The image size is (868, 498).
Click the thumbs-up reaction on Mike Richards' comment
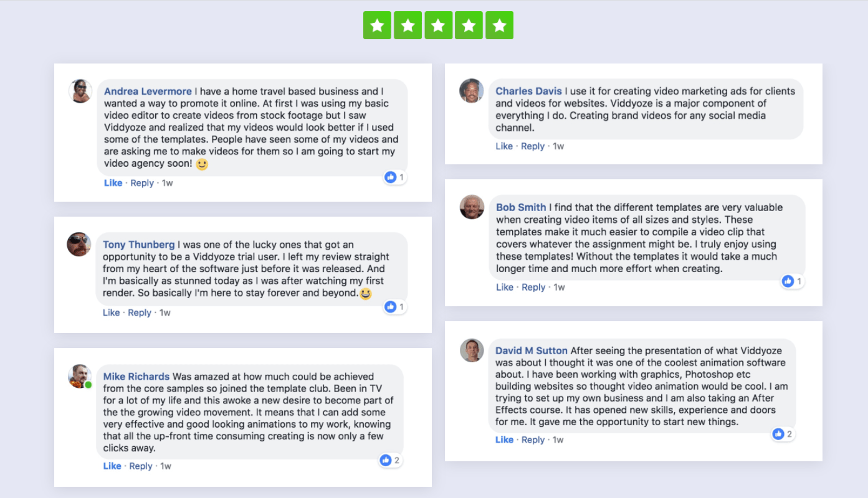click(x=386, y=461)
